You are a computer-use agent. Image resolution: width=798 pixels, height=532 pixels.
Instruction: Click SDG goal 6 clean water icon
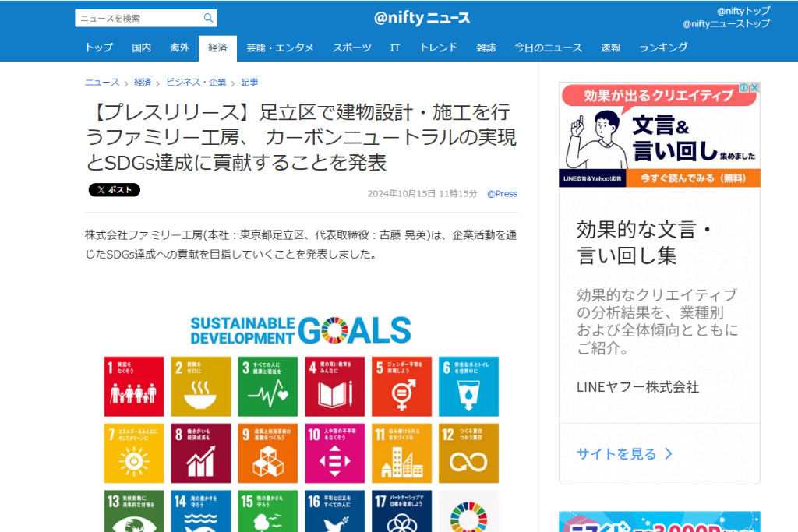click(468, 386)
